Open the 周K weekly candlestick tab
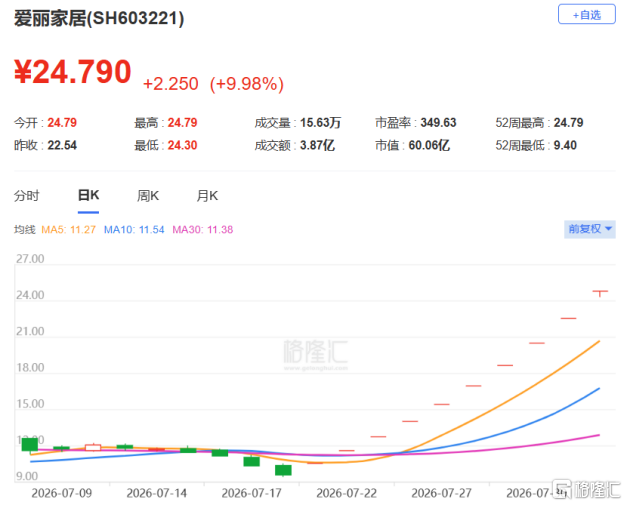Viewport: 627px width, 506px height. pos(148,196)
